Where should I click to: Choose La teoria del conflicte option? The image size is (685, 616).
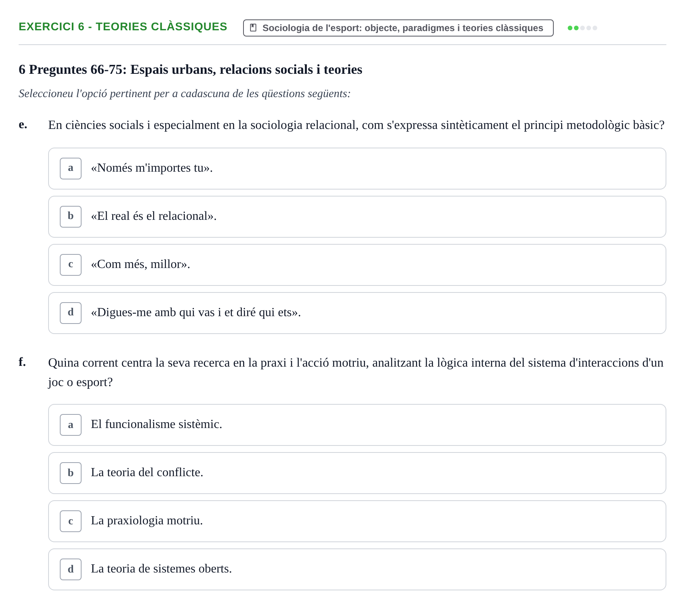[x=357, y=473]
